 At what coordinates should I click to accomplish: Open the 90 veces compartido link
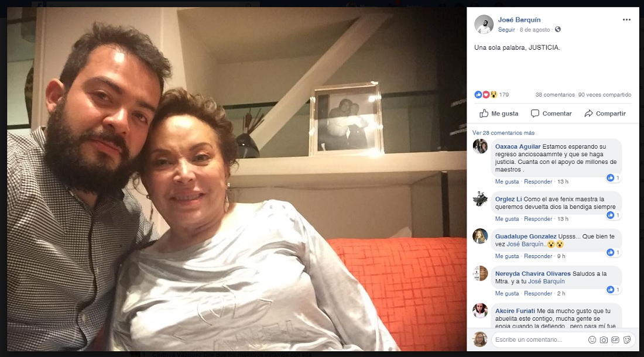[605, 95]
